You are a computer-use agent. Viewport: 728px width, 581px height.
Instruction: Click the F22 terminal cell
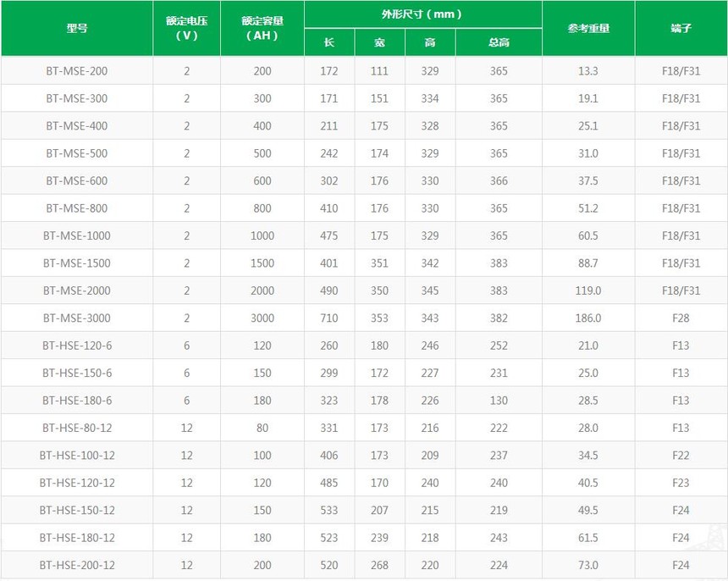pos(681,455)
